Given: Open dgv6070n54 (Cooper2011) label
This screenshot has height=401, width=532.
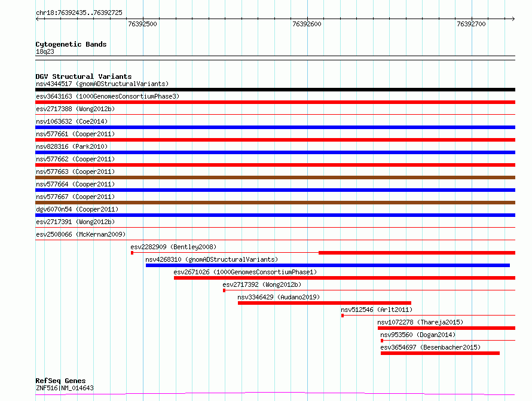Looking at the screenshot, I should coord(77,209).
